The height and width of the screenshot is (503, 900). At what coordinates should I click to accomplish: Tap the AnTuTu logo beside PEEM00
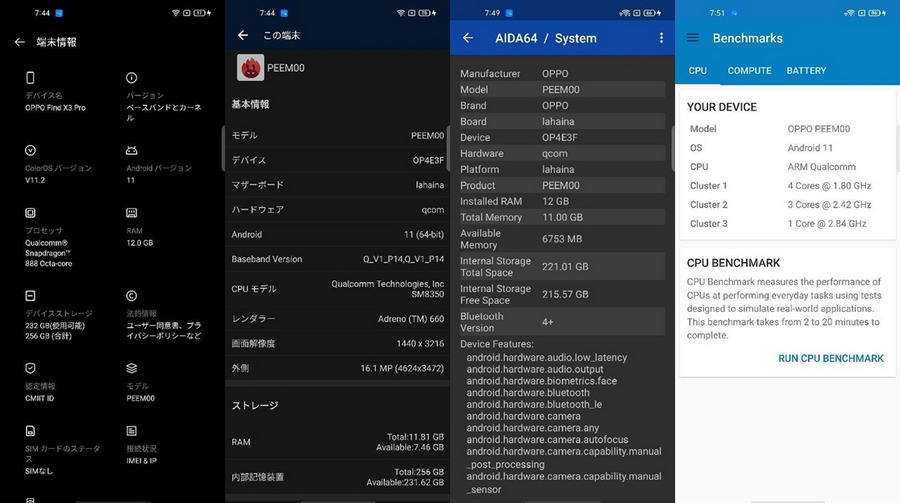coord(251,68)
